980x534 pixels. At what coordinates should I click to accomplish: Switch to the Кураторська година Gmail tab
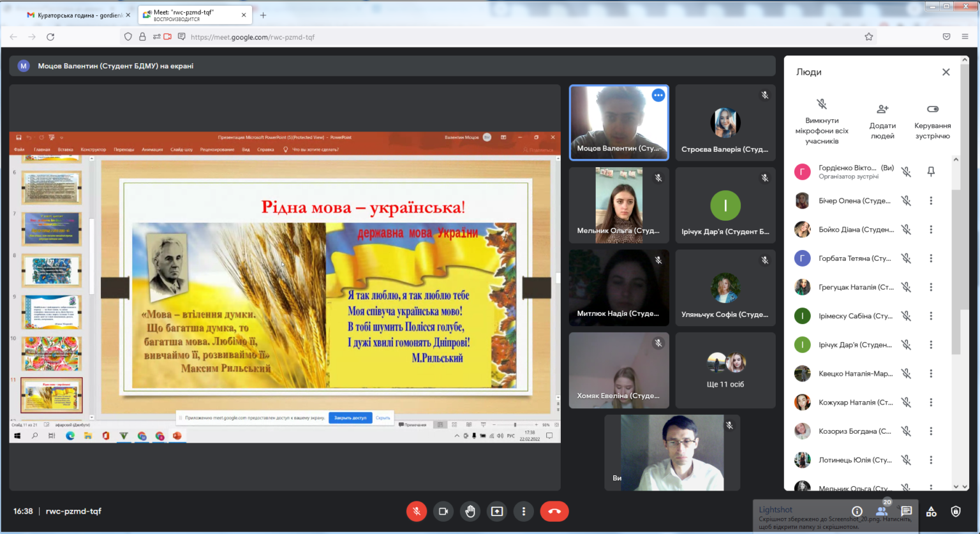click(77, 15)
